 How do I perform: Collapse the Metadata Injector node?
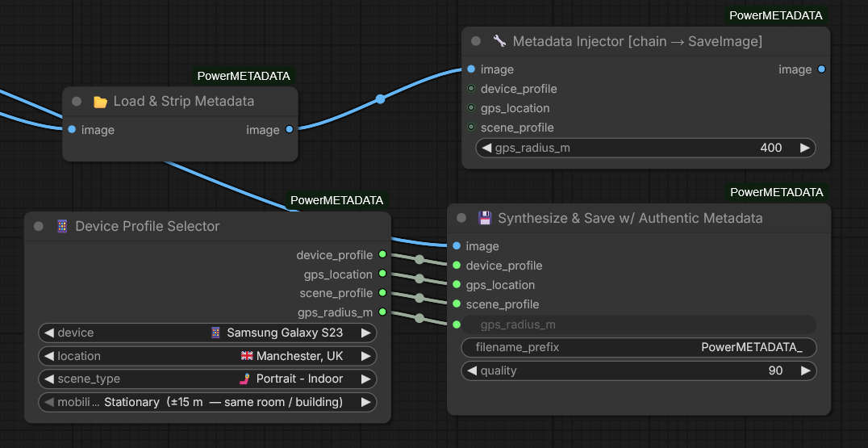pyautogui.click(x=476, y=41)
